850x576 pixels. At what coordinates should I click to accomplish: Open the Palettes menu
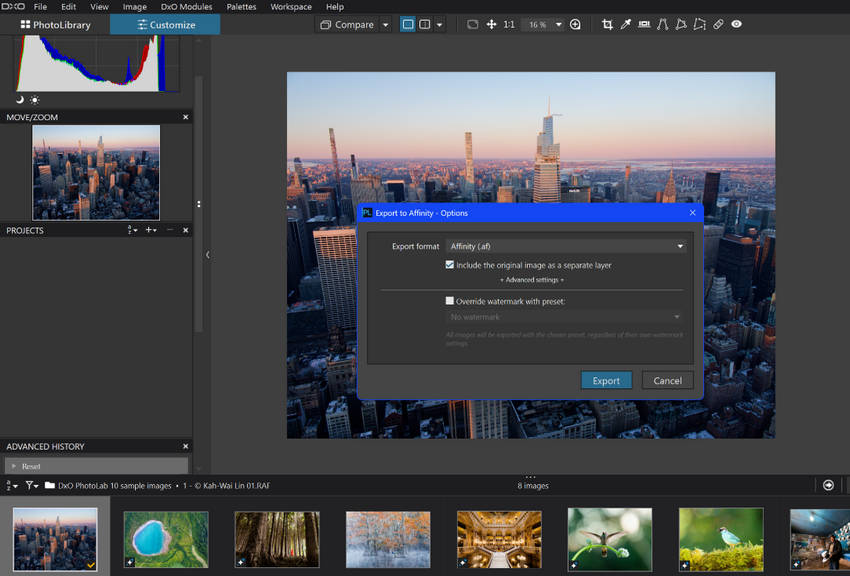click(241, 7)
